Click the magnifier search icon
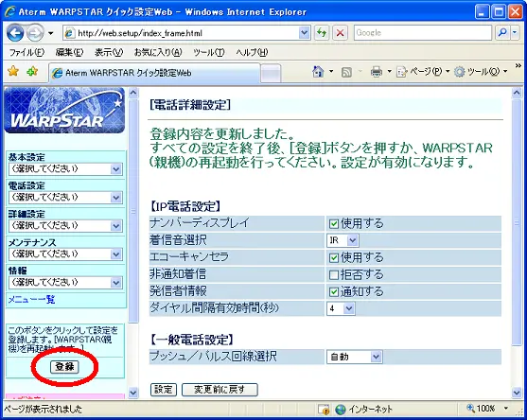Screen dimensions: 527x420 tap(502, 32)
